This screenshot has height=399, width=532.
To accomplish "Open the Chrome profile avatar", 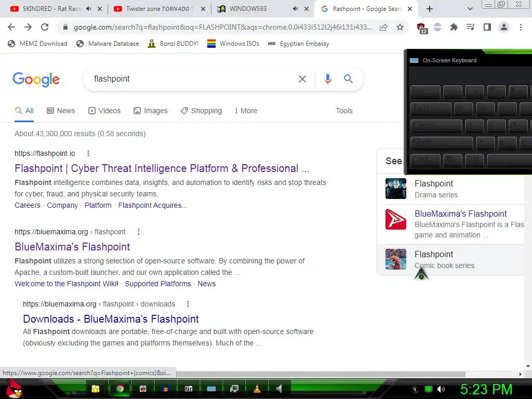I will 504,27.
